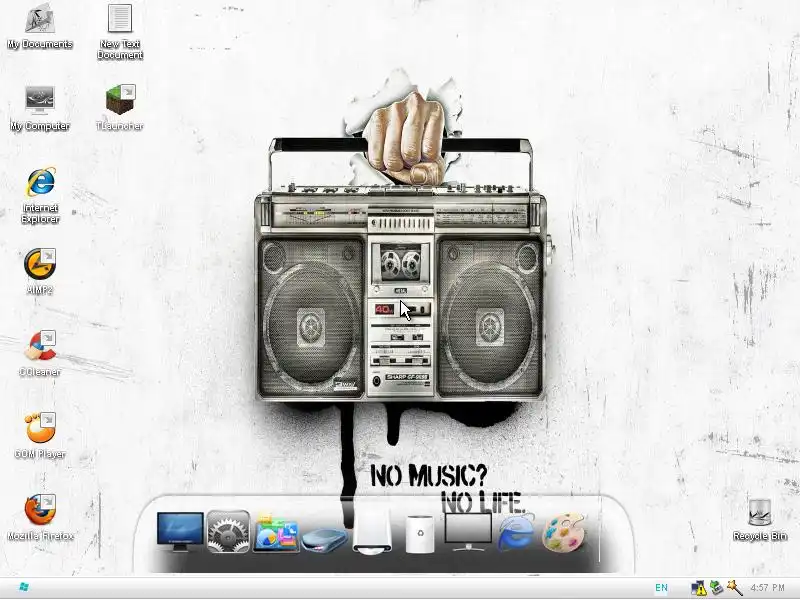
Task: Open the New Text Document file
Action: point(120,32)
